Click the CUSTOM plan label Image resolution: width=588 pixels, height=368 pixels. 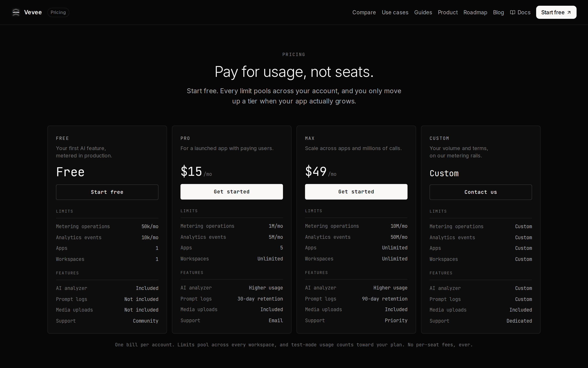click(439, 138)
